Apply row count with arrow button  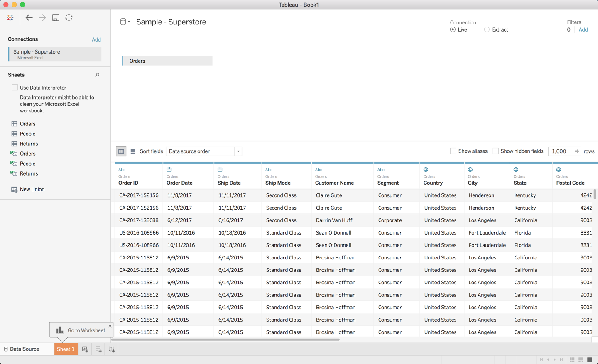pyautogui.click(x=577, y=151)
